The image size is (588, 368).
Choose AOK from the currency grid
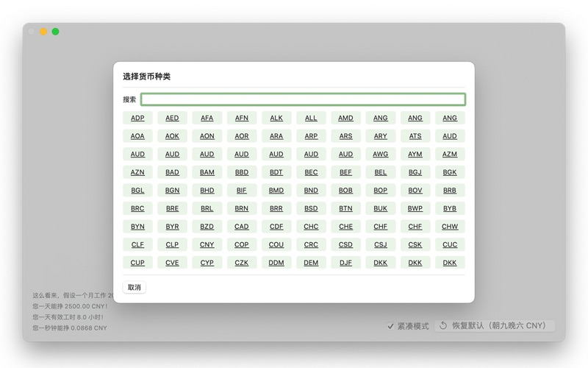click(172, 136)
